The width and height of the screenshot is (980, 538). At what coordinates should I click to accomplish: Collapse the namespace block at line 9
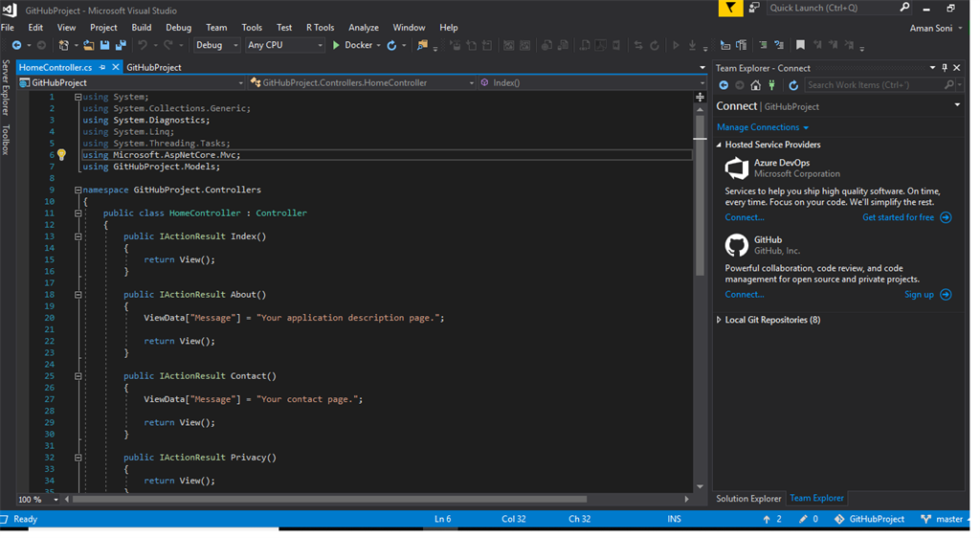point(78,190)
